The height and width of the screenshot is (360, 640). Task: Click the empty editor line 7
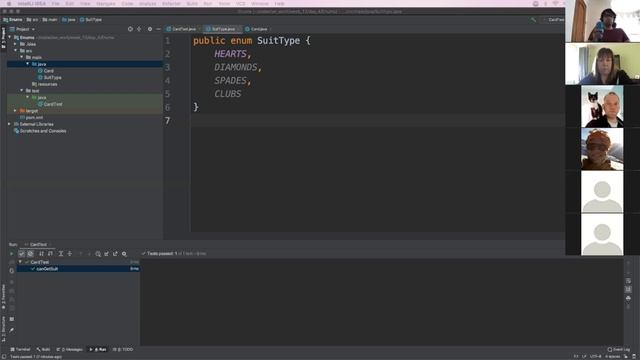point(378,121)
